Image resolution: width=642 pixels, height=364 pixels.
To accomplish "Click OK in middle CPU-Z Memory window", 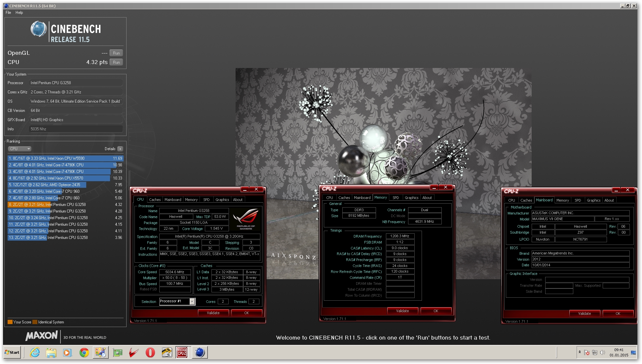I will point(436,311).
